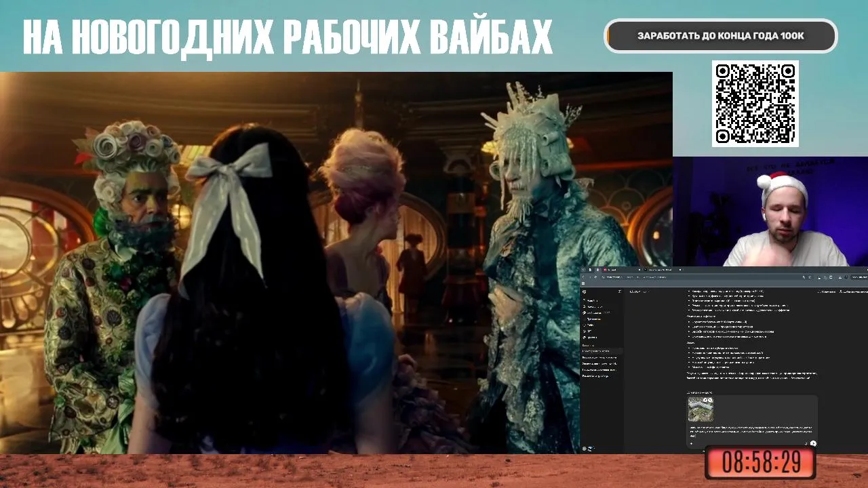The height and width of the screenshot is (488, 868).
Task: Click the attached aerial photo thumbnail in composer
Action: (701, 409)
